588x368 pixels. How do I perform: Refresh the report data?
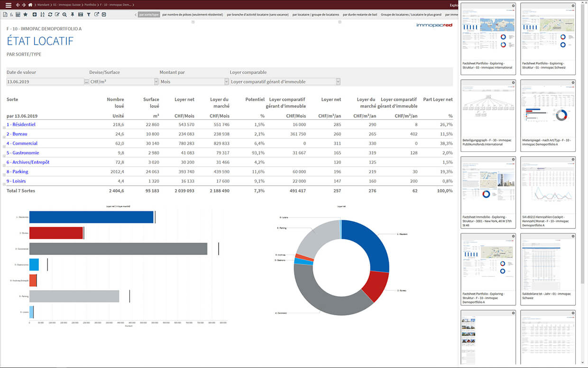tap(50, 15)
